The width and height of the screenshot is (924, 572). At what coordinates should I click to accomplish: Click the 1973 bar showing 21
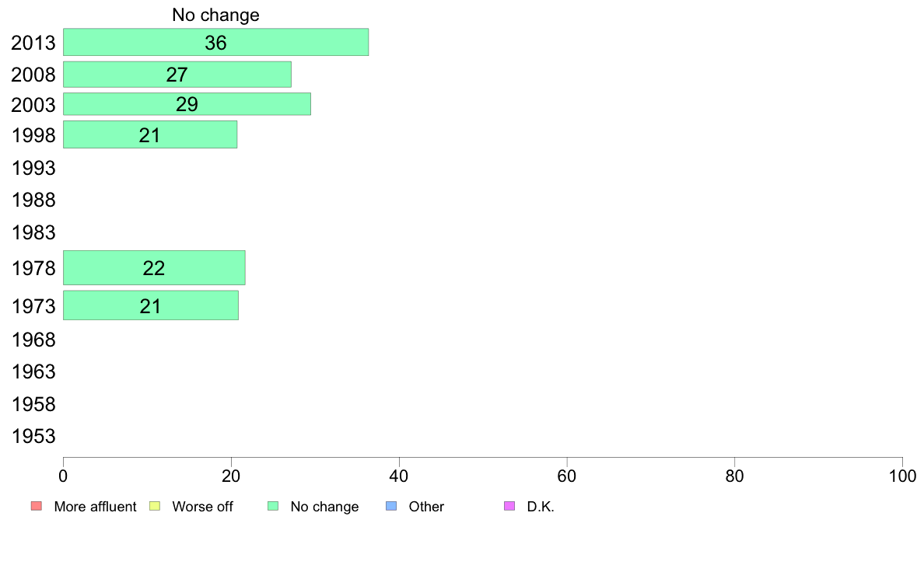150,305
